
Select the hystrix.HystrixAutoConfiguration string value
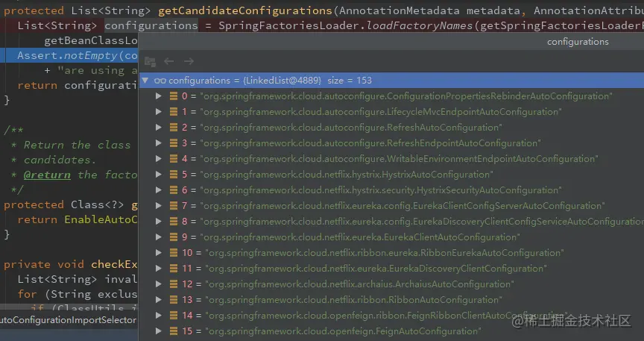tap(347, 175)
